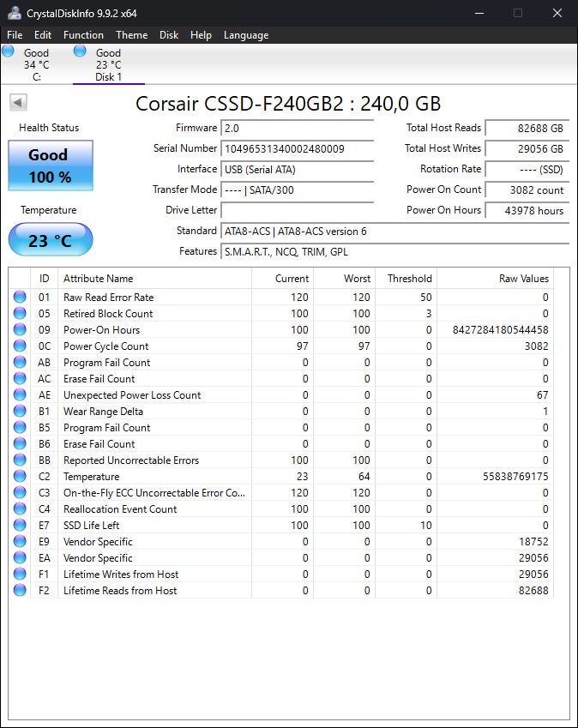The width and height of the screenshot is (578, 728).
Task: Click status orb of Lifetime Reads from Host row
Action: click(x=20, y=590)
